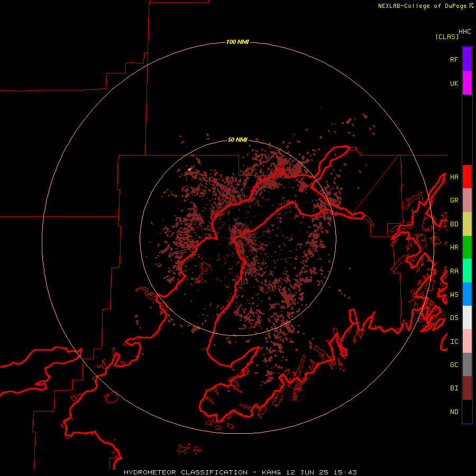Viewport: 476px width, 476px height.
Task: Click the 100 NMI range ring label
Action: point(237,42)
